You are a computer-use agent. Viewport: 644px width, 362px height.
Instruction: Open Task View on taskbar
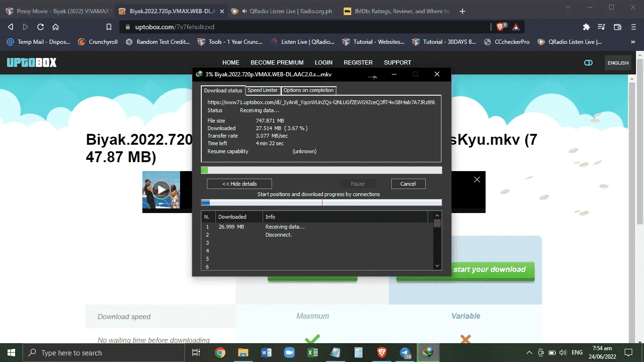197,353
